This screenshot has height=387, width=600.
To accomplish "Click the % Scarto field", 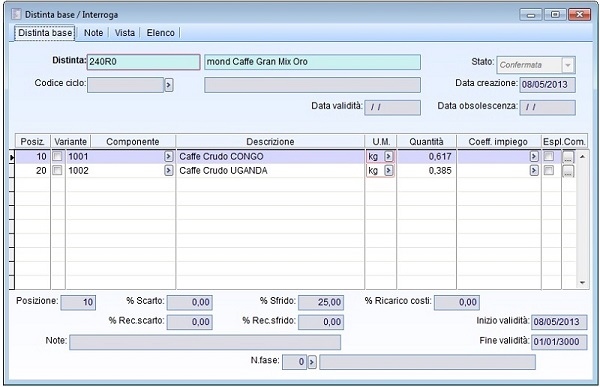I will (x=190, y=302).
